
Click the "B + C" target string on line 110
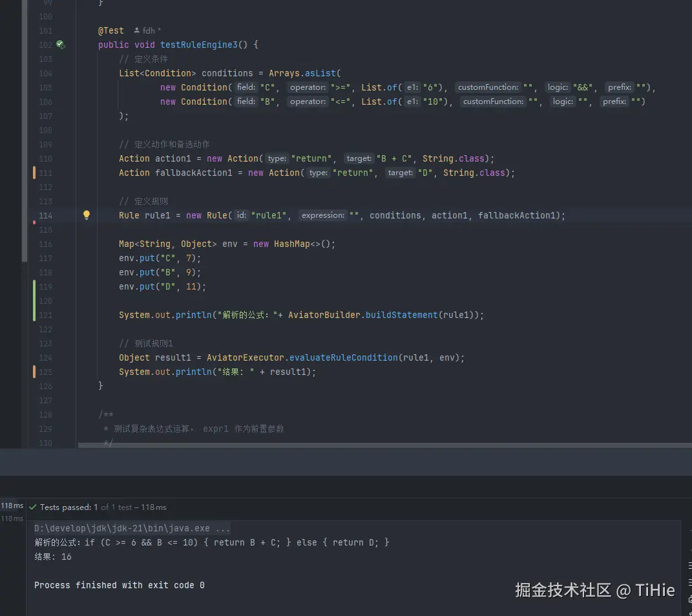[x=394, y=158]
